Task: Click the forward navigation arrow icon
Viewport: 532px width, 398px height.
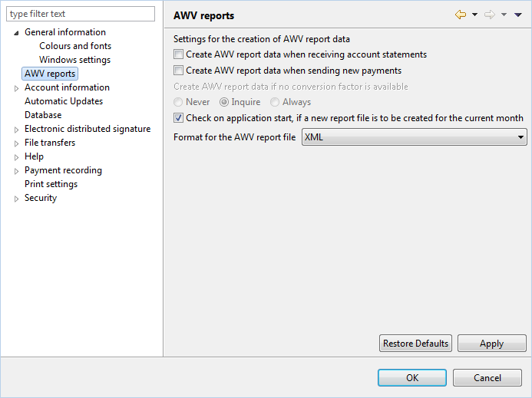Action: [x=490, y=15]
